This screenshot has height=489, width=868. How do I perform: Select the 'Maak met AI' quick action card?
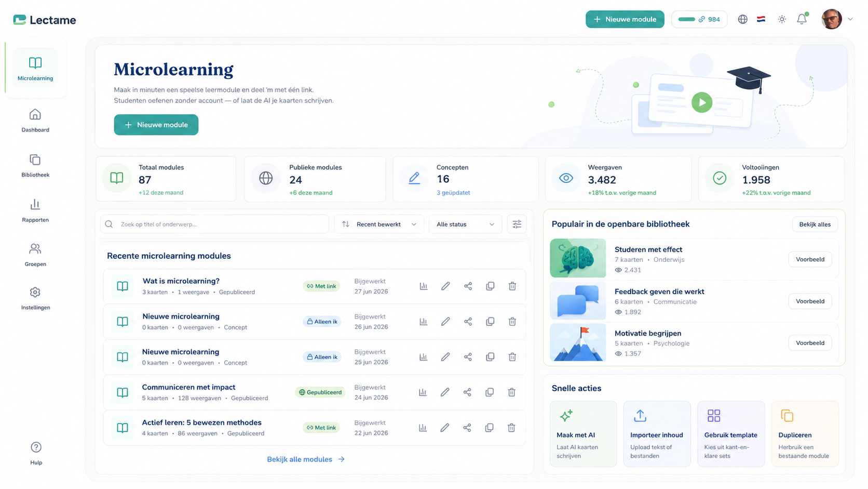tap(583, 434)
